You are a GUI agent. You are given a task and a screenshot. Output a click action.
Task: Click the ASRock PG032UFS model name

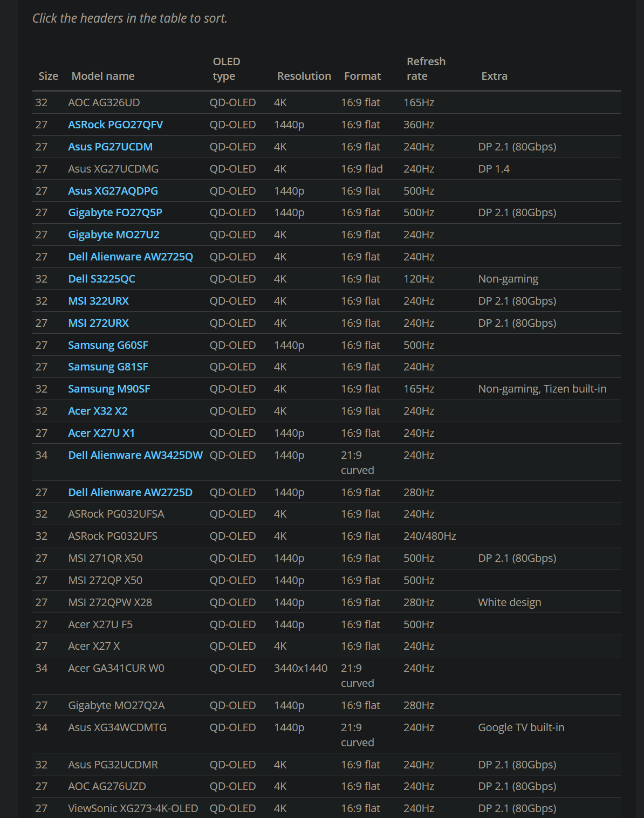pos(113,536)
